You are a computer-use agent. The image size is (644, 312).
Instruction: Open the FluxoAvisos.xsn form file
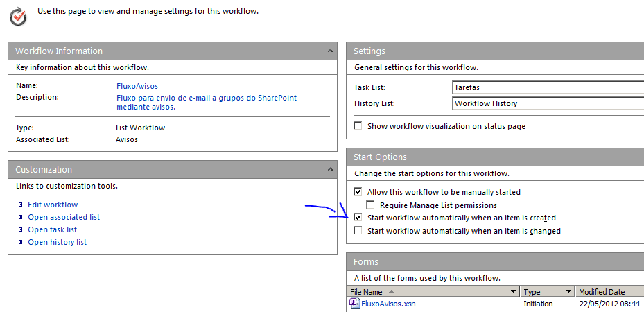tap(388, 304)
